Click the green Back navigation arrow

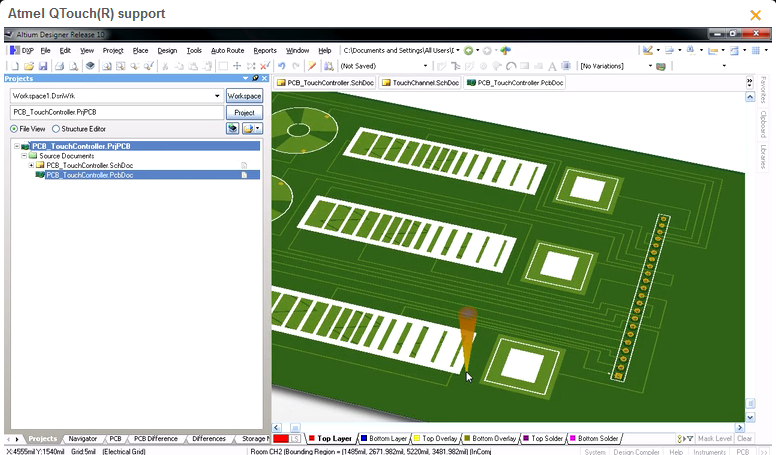click(x=468, y=51)
